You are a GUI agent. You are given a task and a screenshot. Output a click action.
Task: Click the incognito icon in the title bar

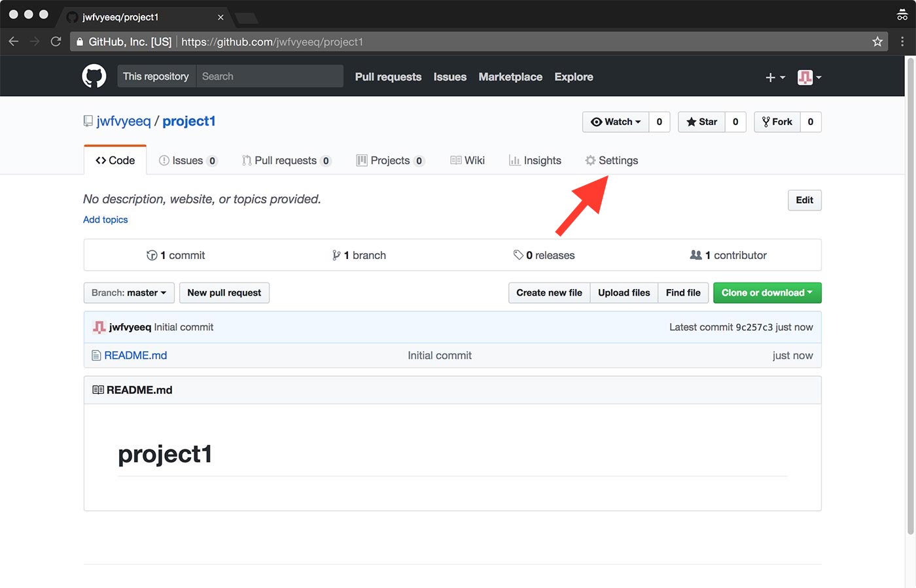pyautogui.click(x=902, y=15)
